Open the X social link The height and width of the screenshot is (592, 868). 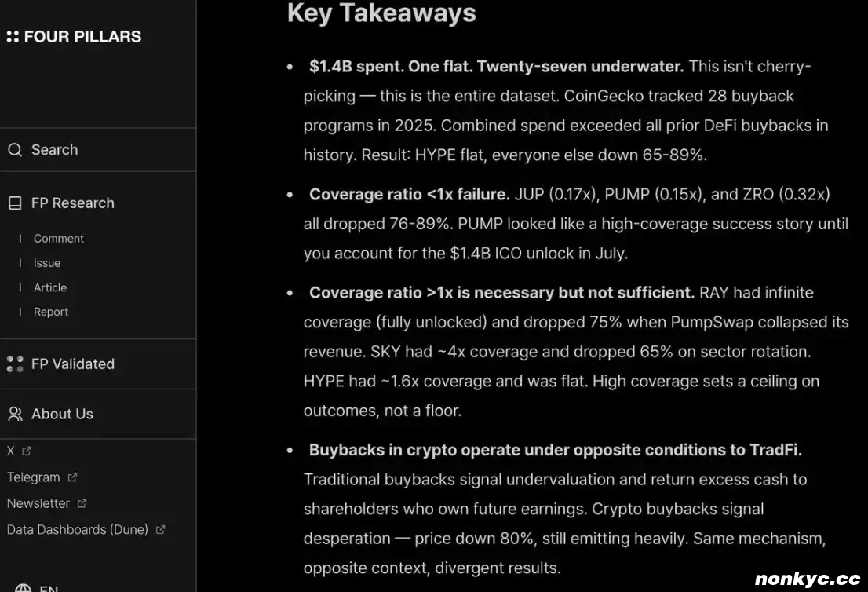point(11,451)
